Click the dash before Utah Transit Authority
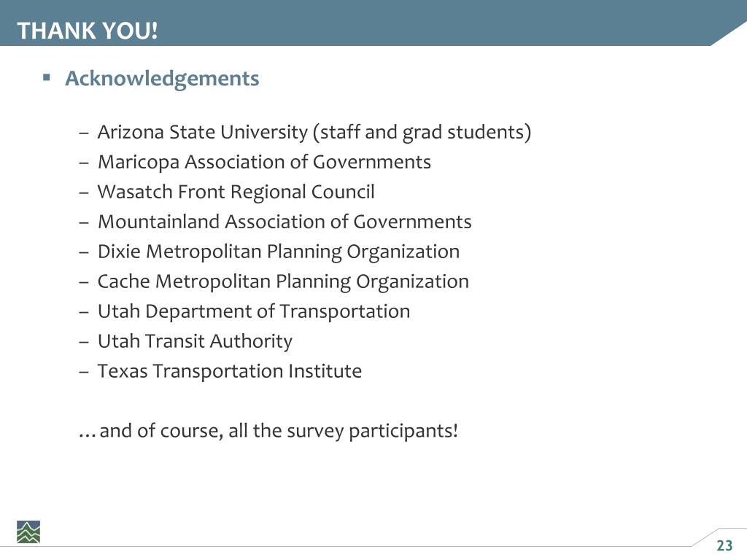Viewport: 747px width, 560px height. (84, 343)
